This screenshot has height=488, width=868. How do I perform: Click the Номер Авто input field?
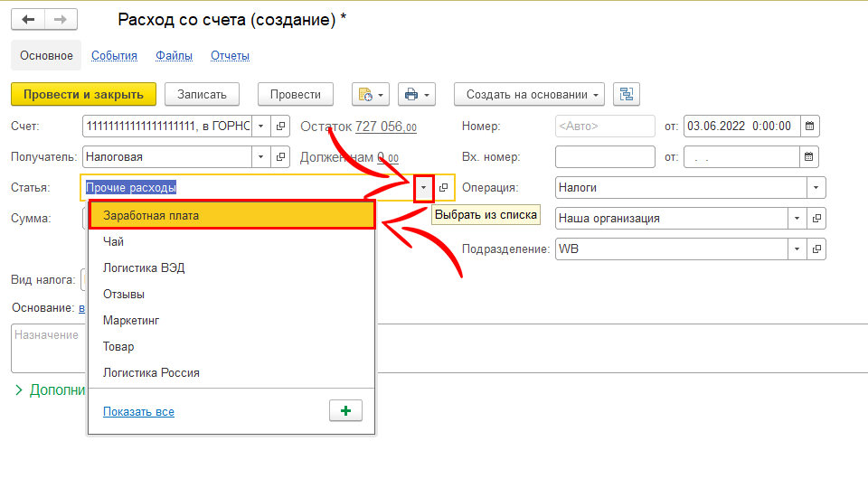coord(605,127)
